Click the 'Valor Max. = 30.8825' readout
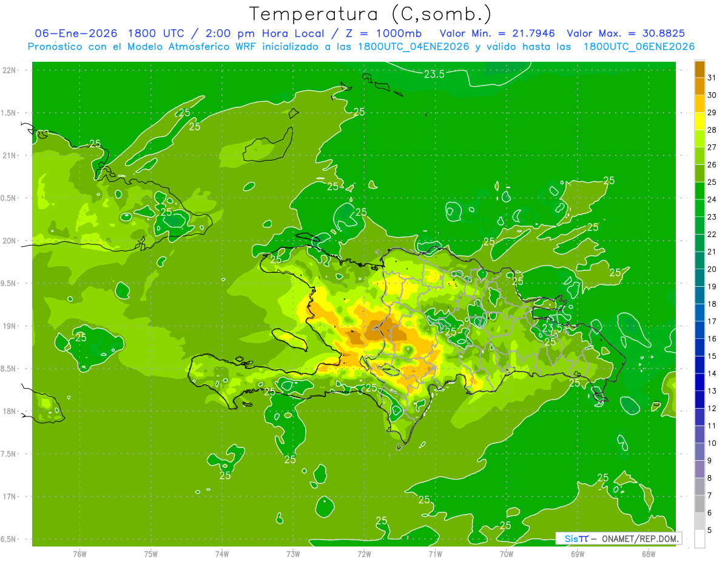The image size is (728, 562). click(x=626, y=33)
